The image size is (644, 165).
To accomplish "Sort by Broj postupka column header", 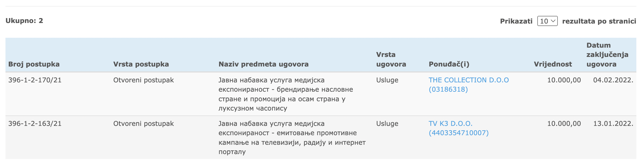I will click(x=34, y=64).
